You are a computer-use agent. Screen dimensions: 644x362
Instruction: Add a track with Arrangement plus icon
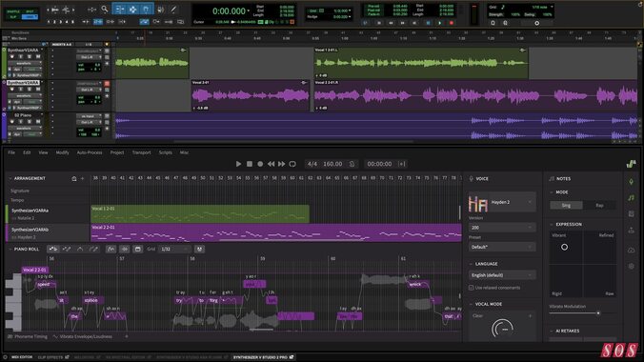[82, 178]
